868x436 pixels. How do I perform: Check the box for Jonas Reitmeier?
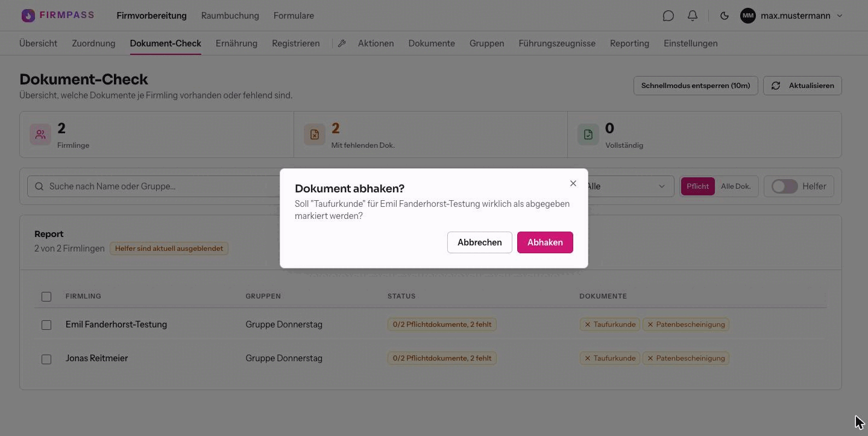click(x=46, y=359)
